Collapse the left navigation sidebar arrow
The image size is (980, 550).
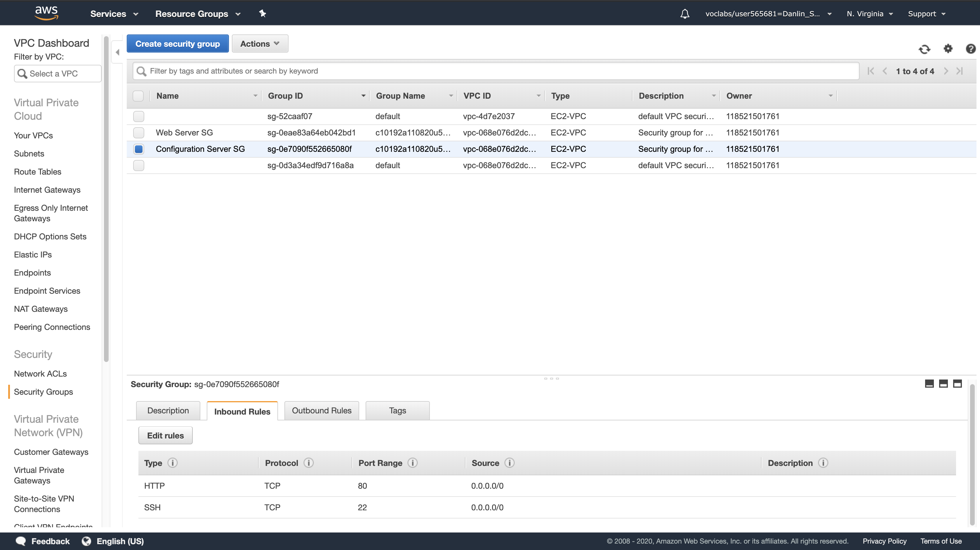118,52
